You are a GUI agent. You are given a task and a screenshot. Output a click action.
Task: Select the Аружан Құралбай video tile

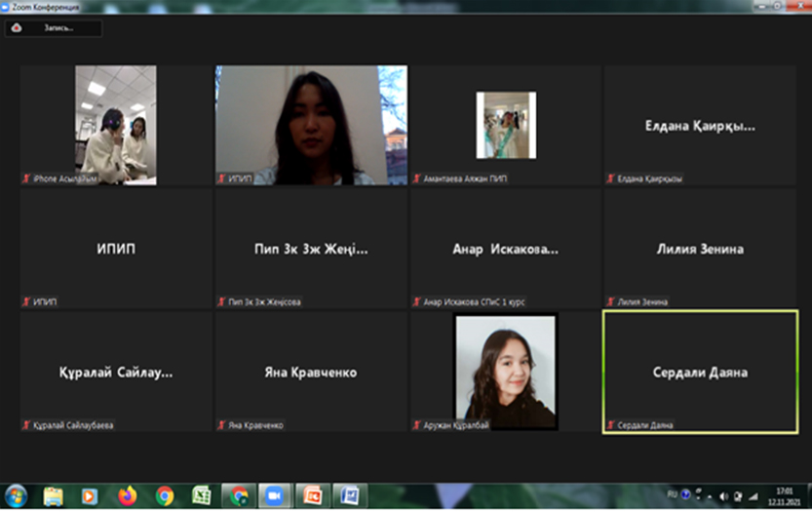(505, 372)
